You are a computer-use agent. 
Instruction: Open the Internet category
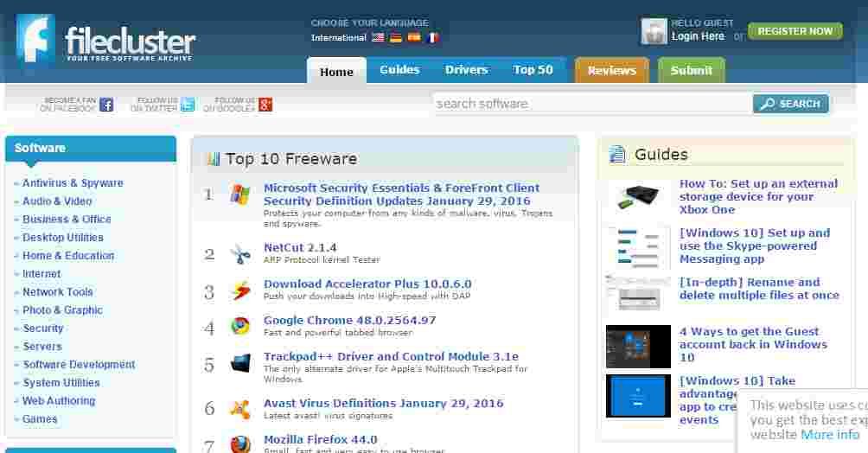click(x=41, y=274)
